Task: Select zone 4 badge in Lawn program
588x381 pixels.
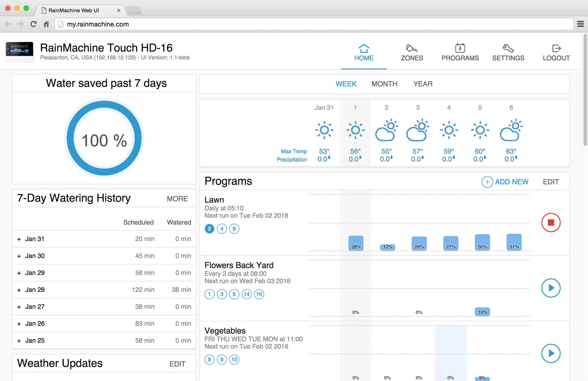Action: (222, 229)
